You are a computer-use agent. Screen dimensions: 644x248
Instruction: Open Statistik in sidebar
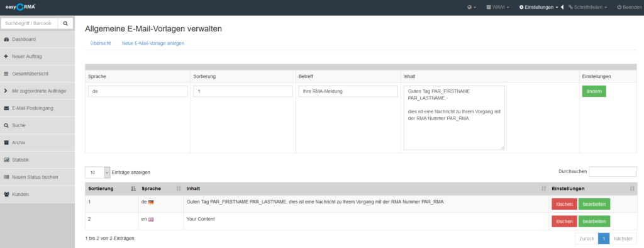(x=37, y=160)
